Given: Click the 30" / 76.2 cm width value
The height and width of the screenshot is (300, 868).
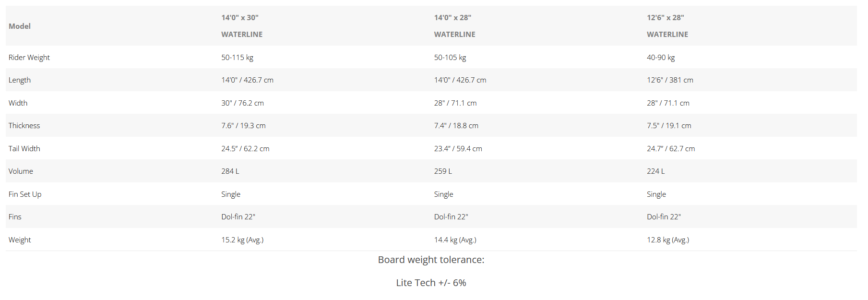Looking at the screenshot, I should (242, 103).
